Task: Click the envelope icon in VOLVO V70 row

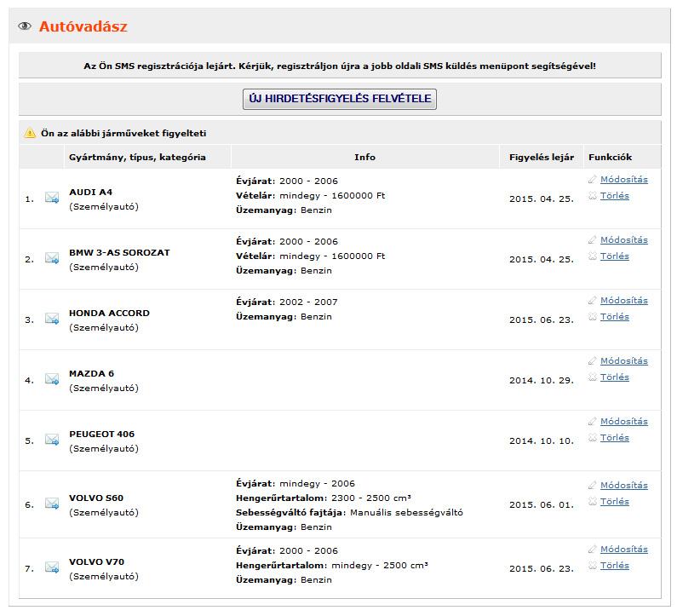Action: coord(52,567)
